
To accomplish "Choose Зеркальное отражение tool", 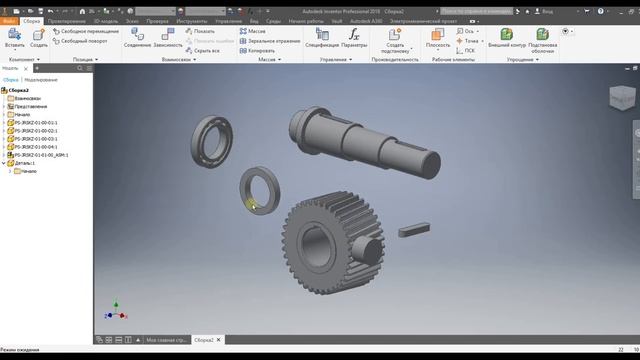I will 270,41.
